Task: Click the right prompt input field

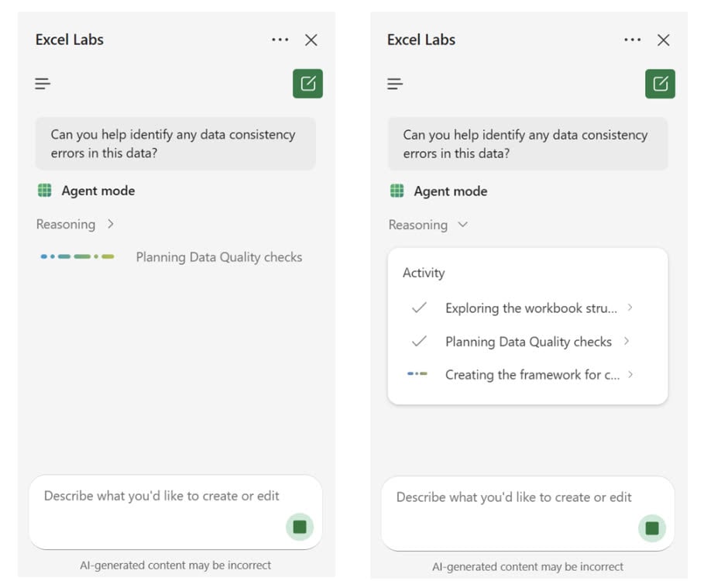Action: tap(527, 514)
